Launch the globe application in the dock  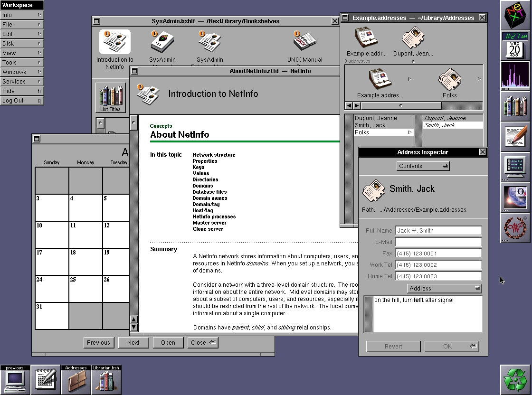tap(515, 197)
